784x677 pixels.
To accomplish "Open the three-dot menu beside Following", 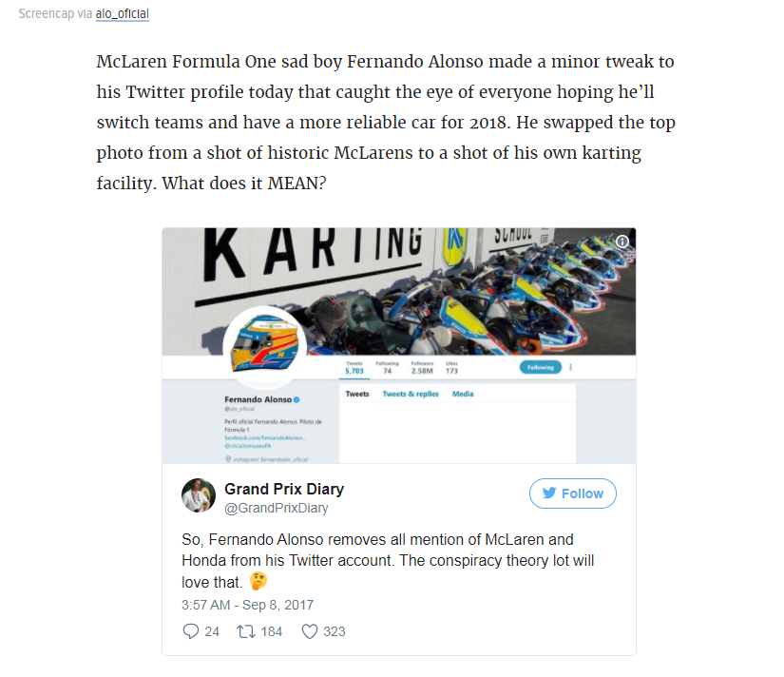I will point(571,367).
